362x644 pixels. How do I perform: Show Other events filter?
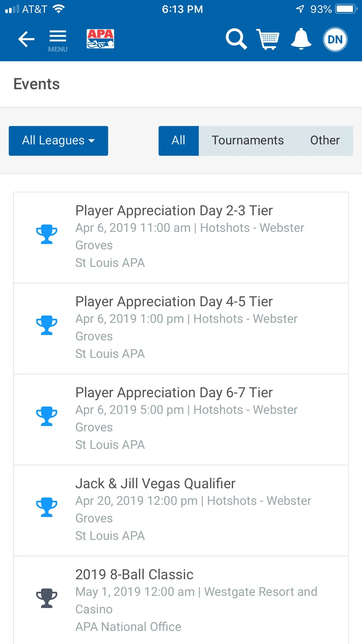pyautogui.click(x=325, y=141)
